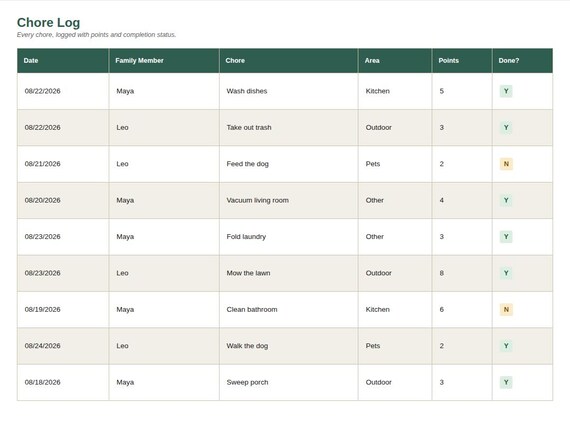This screenshot has width=570, height=422.
Task: Select the Feed the dog chore cell
Action: coord(289,164)
